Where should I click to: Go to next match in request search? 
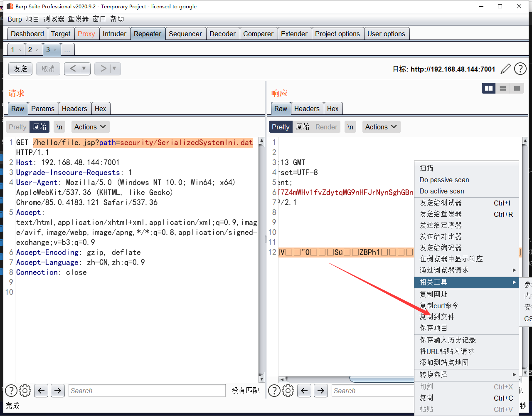tap(57, 391)
